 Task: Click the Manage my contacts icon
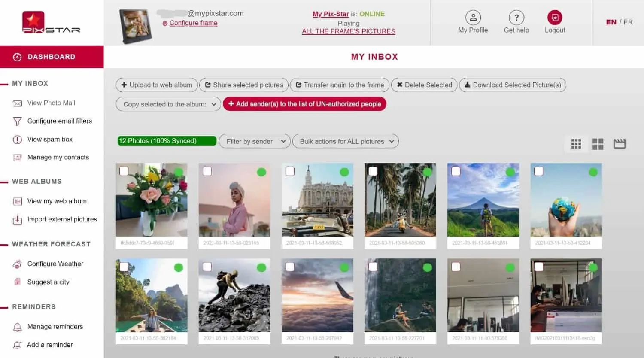click(17, 158)
